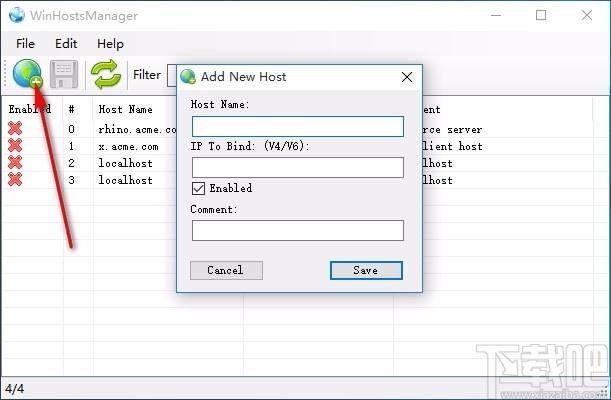
Task: Open the Edit menu
Action: (x=66, y=44)
